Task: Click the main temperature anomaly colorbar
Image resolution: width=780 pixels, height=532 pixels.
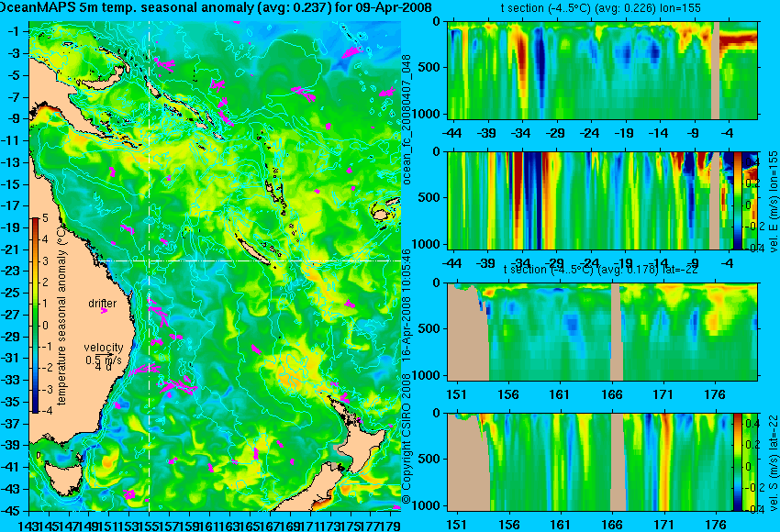Action: [x=36, y=316]
